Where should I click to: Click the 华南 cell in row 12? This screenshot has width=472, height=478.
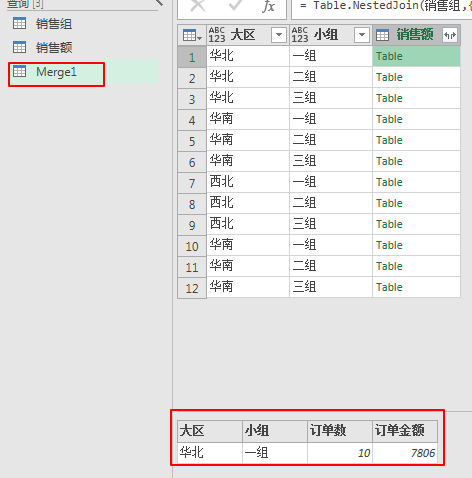coord(248,287)
